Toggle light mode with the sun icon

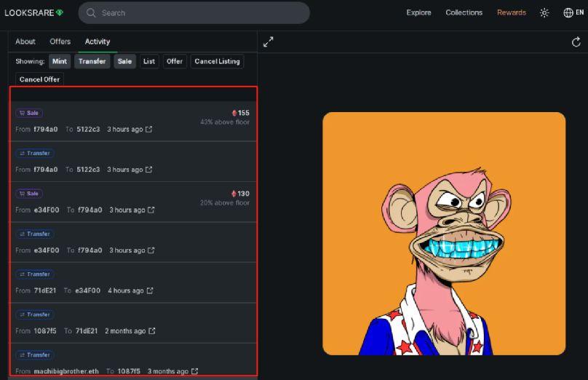[544, 13]
